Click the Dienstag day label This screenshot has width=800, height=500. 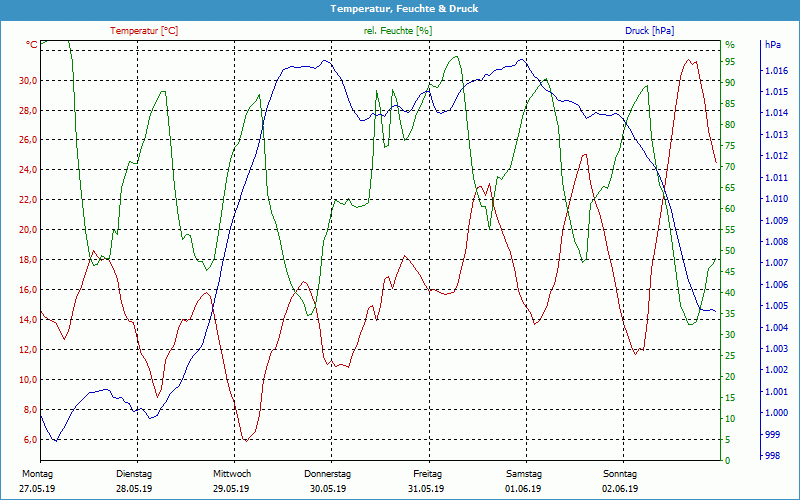click(x=134, y=474)
